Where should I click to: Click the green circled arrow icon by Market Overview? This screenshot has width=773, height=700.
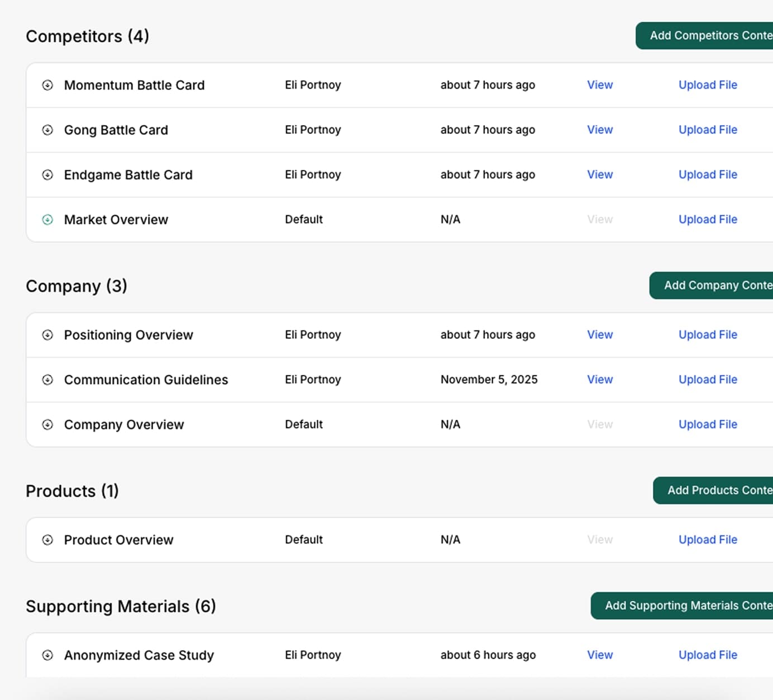(47, 220)
